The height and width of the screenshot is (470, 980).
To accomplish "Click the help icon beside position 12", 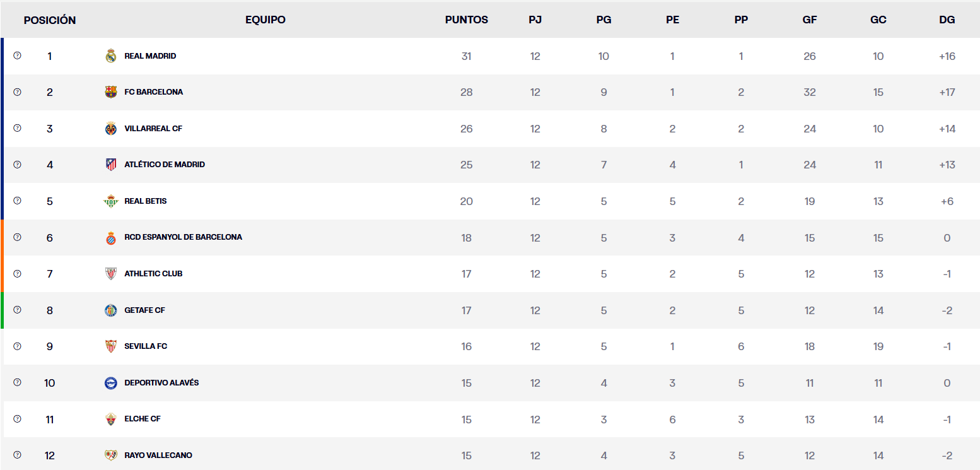I will click(18, 455).
